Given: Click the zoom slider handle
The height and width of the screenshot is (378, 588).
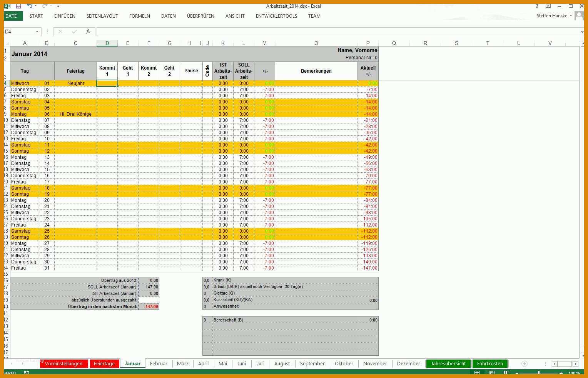Looking at the screenshot, I should 539,373.
